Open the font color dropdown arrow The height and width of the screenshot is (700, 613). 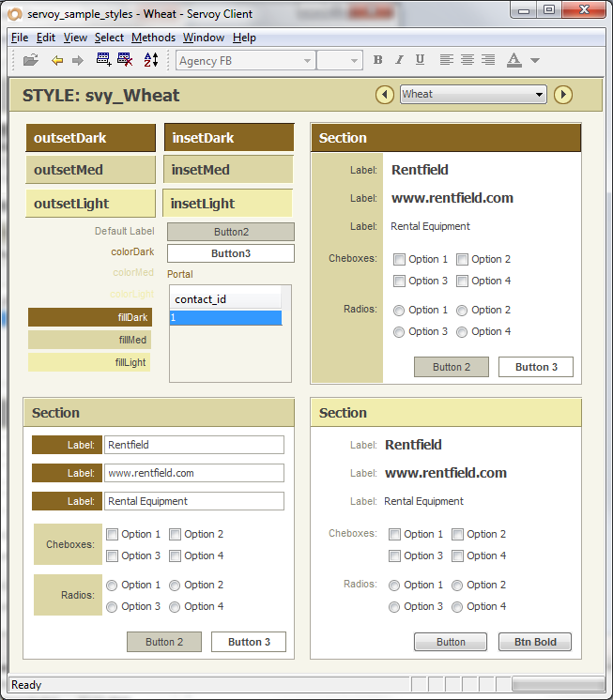[535, 60]
